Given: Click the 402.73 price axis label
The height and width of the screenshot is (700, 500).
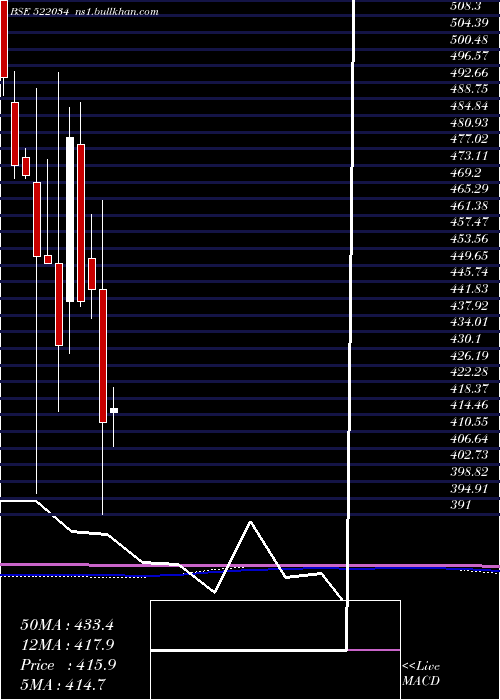Looking at the screenshot, I should 469,455.
